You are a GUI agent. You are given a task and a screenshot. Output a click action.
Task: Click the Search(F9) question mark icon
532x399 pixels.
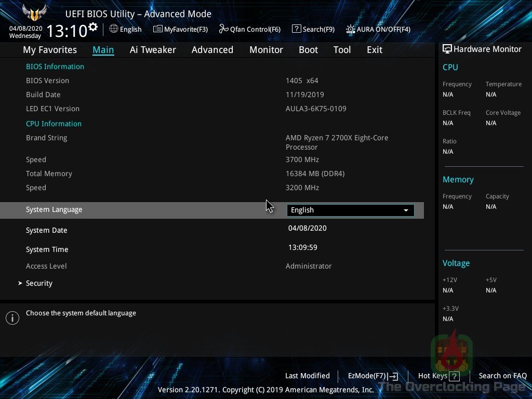point(296,29)
